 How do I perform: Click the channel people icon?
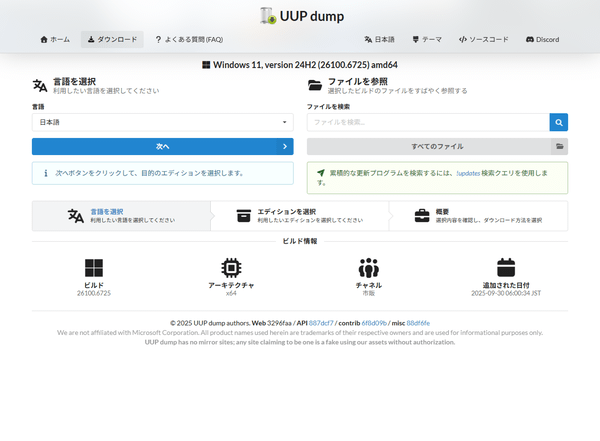pos(369,268)
